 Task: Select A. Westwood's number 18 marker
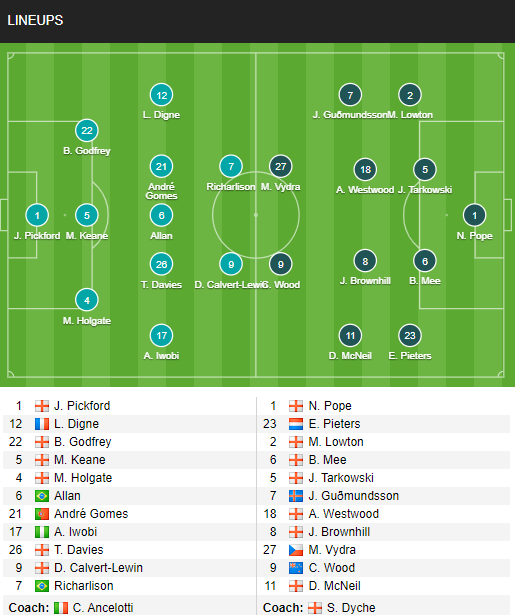[x=365, y=169]
